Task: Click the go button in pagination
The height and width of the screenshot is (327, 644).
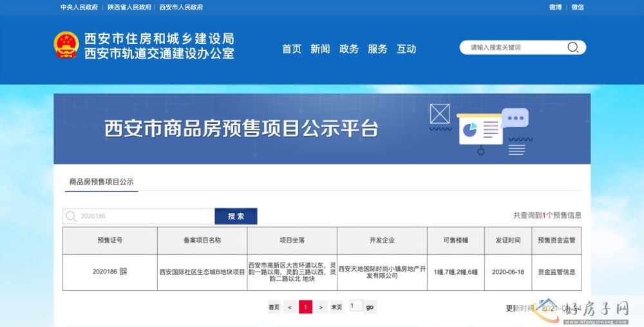Action: point(370,307)
